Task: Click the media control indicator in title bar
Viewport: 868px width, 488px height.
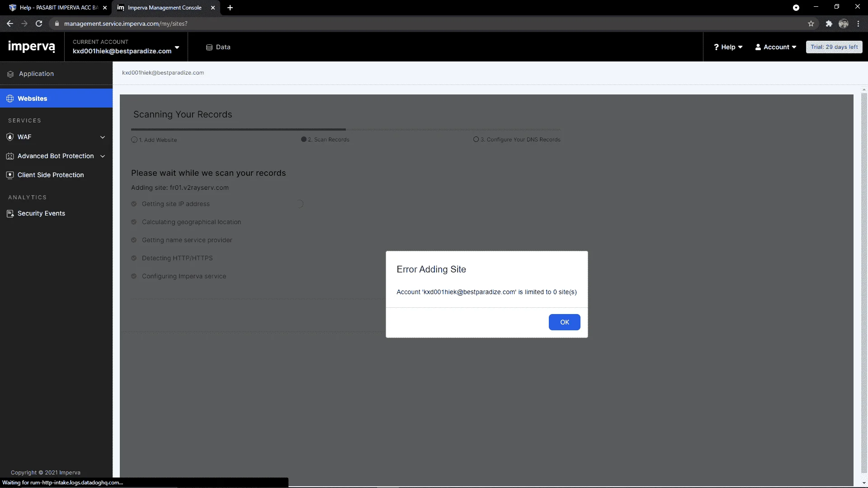Action: (x=796, y=8)
